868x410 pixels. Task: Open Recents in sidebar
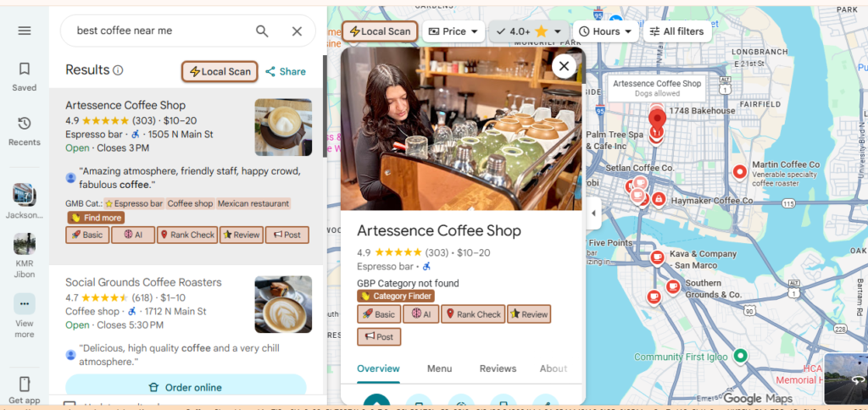click(25, 131)
